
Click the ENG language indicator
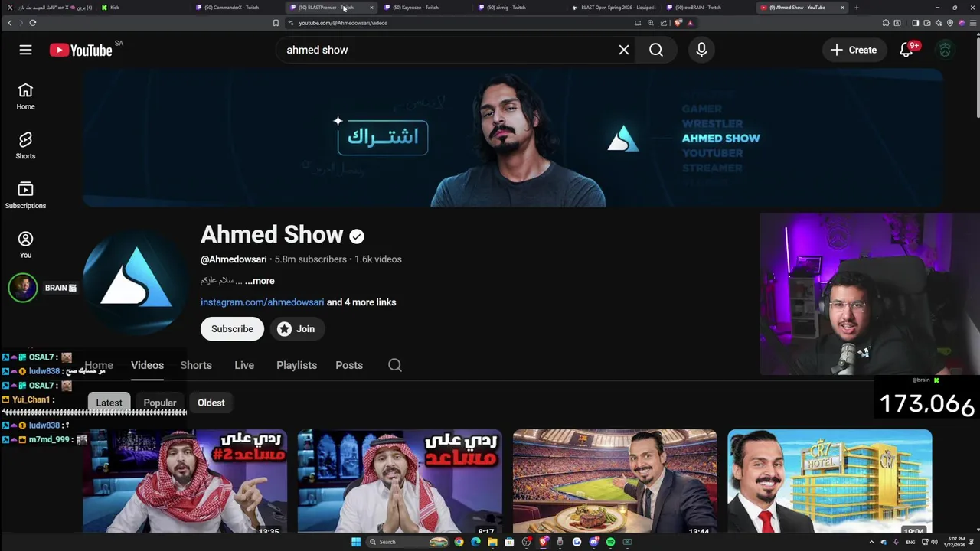pos(910,542)
